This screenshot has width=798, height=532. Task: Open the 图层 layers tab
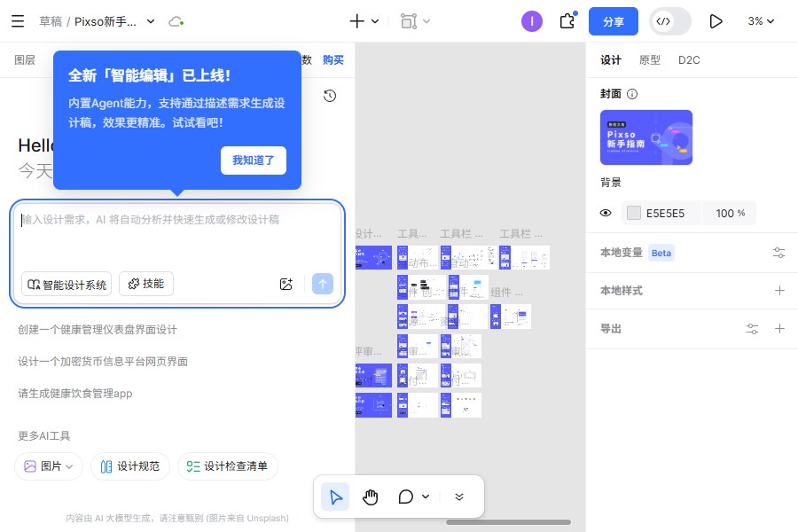coord(25,60)
